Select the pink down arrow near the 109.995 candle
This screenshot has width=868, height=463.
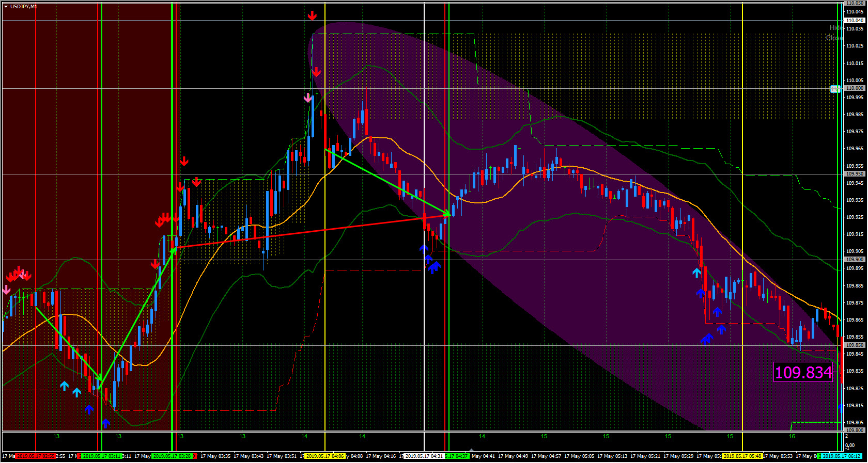pos(308,98)
